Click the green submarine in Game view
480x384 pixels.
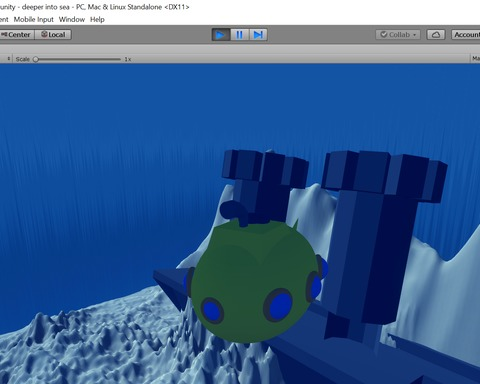[255, 282]
